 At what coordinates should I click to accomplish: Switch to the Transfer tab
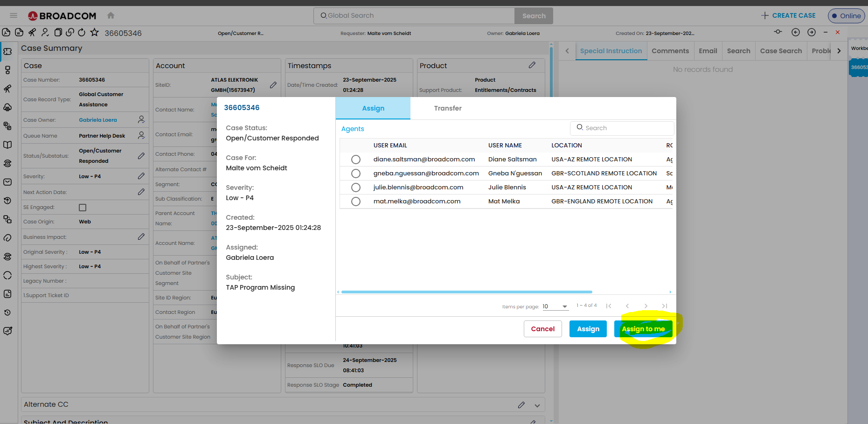coord(448,108)
